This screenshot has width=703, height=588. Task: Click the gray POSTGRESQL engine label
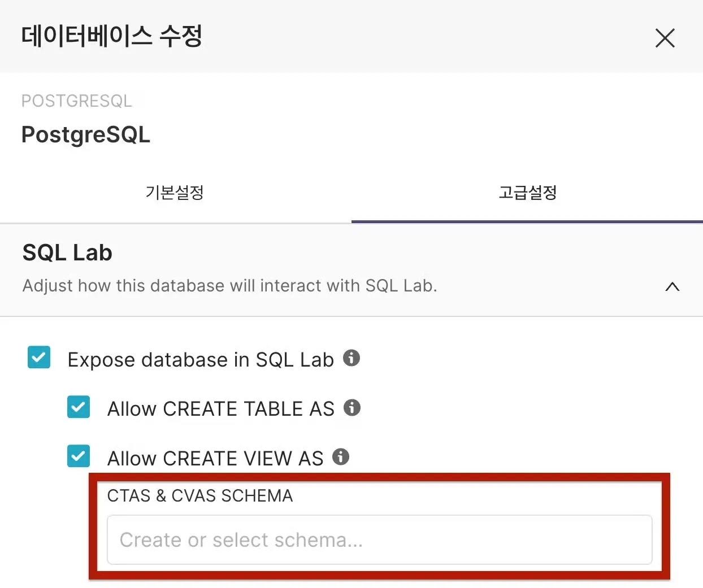(77, 101)
